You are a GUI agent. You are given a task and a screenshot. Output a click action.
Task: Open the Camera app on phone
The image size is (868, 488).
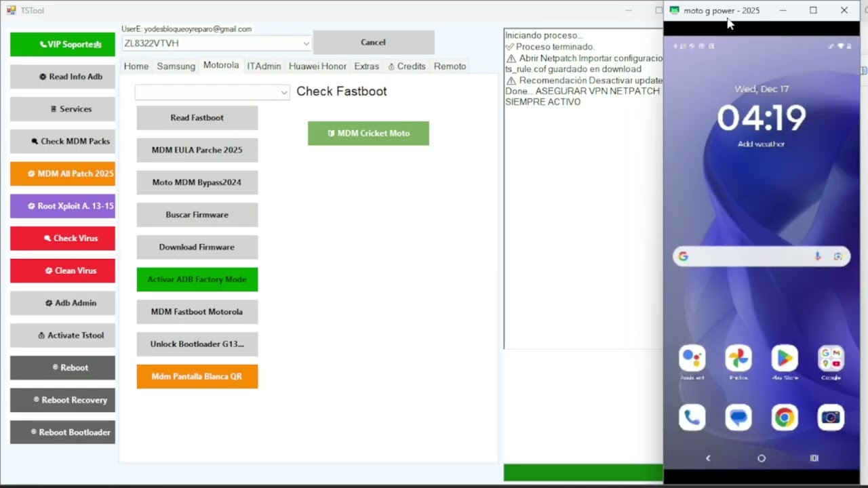(x=831, y=418)
